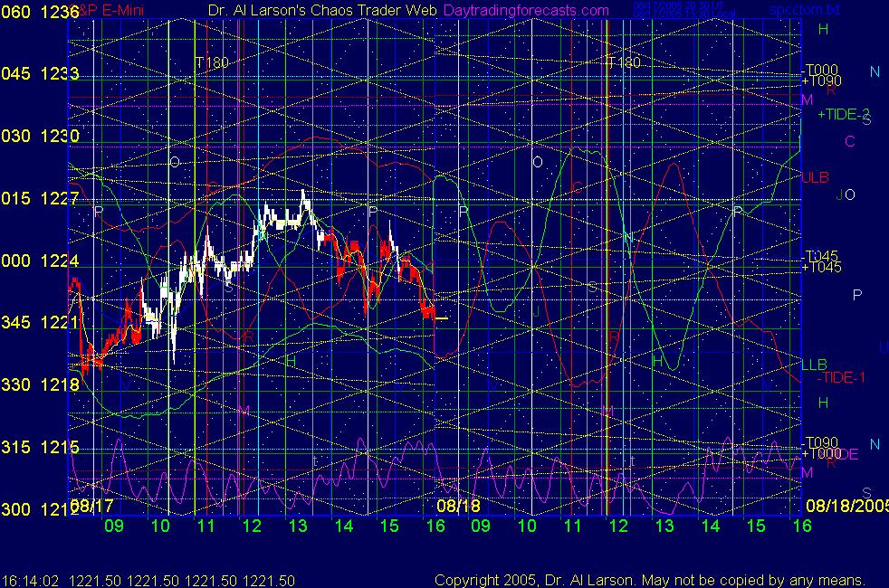Click the "08/17/2005 15:30 Local" timestamp
889x588 pixels.
tap(684, 14)
